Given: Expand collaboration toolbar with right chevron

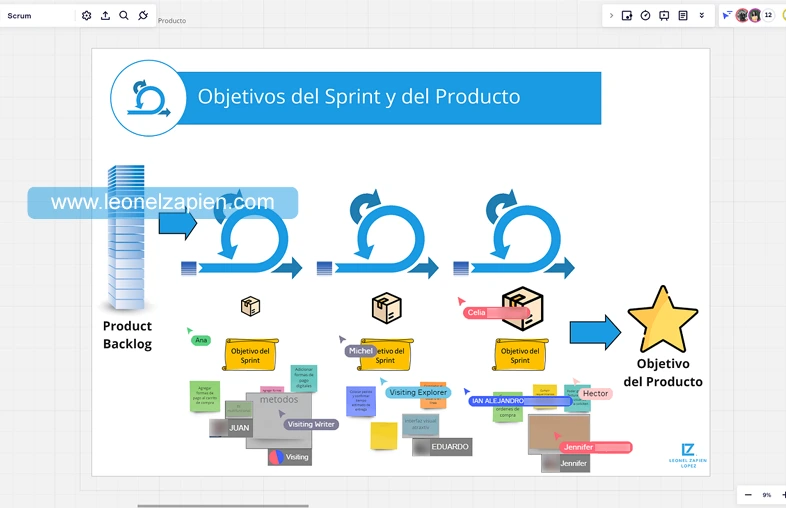Looking at the screenshot, I should 611,16.
